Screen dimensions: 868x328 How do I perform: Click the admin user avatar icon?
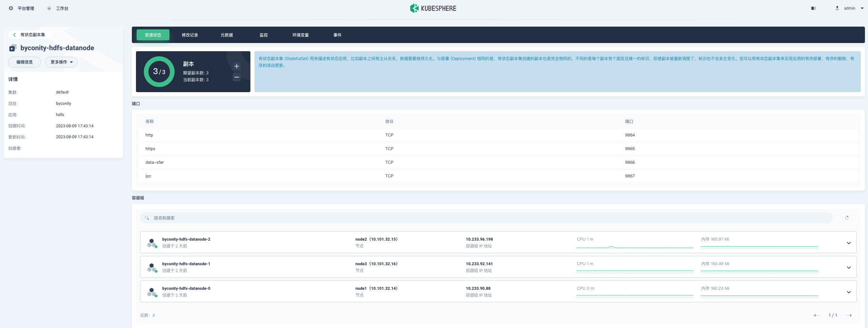(x=837, y=8)
